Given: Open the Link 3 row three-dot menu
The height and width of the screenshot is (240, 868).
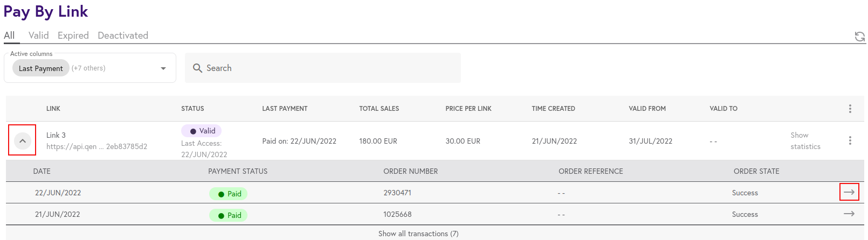Looking at the screenshot, I should coord(850,140).
